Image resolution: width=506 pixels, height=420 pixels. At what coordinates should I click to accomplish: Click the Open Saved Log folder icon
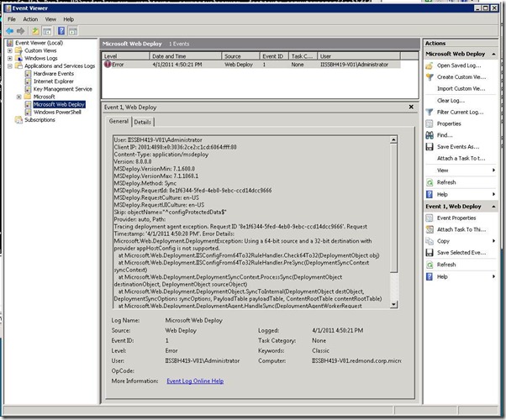coord(430,66)
